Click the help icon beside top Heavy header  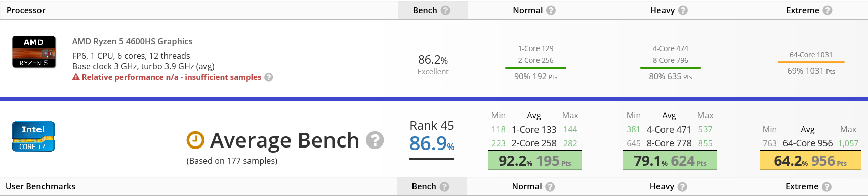click(x=683, y=10)
